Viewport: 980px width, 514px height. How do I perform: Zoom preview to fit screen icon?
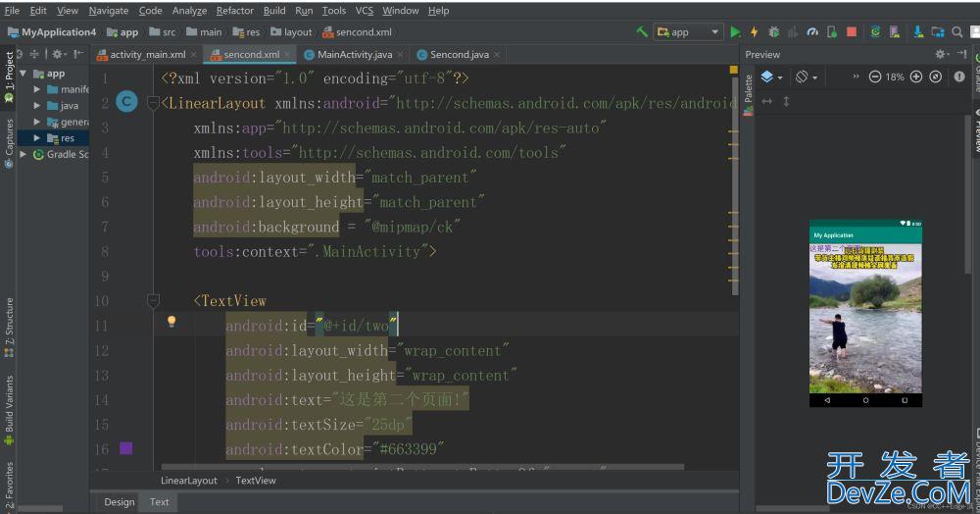click(x=936, y=77)
